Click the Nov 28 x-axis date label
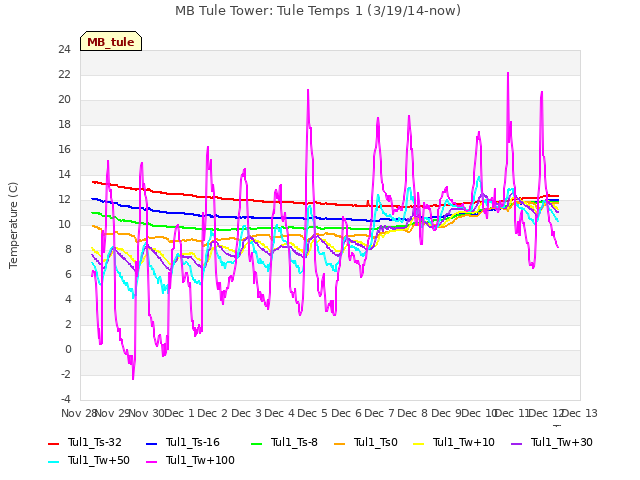This screenshot has height=480, width=640. [x=79, y=413]
